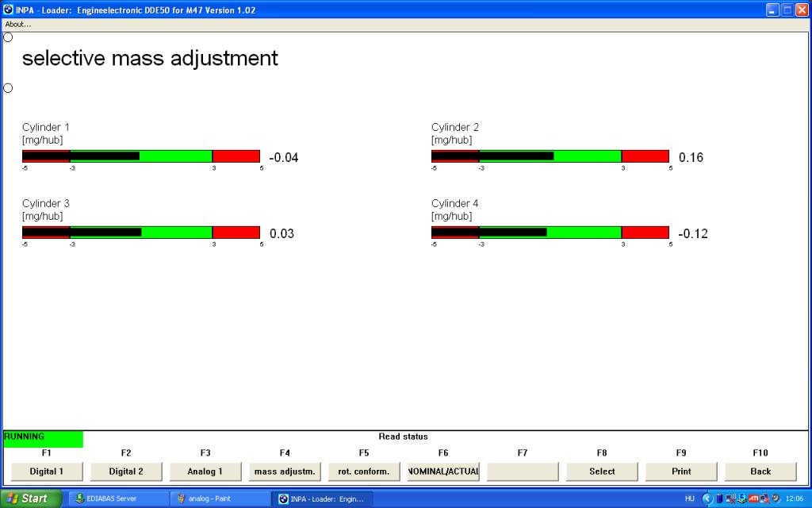812x508 pixels.
Task: Select the upper circle marker above the heading
Action: (8, 37)
